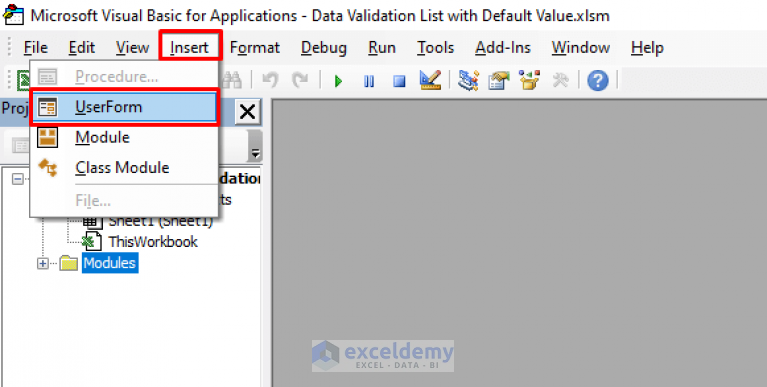This screenshot has width=767, height=387.
Task: Run the macro with the green play button
Action: click(338, 81)
